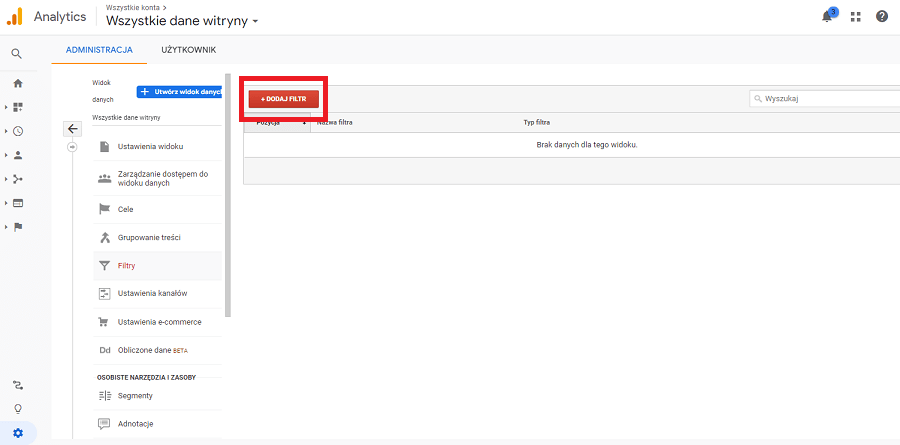Expand Conversions section arrow in sidebar

click(6, 227)
